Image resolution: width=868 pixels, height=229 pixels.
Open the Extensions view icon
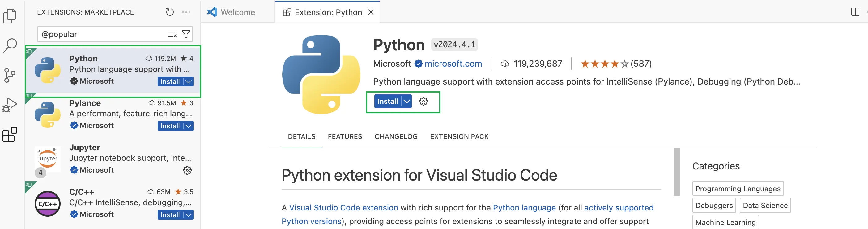10,135
